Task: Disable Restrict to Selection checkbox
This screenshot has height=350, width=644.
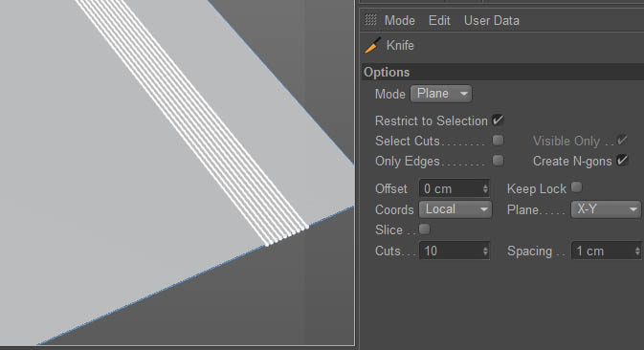Action: [x=498, y=120]
